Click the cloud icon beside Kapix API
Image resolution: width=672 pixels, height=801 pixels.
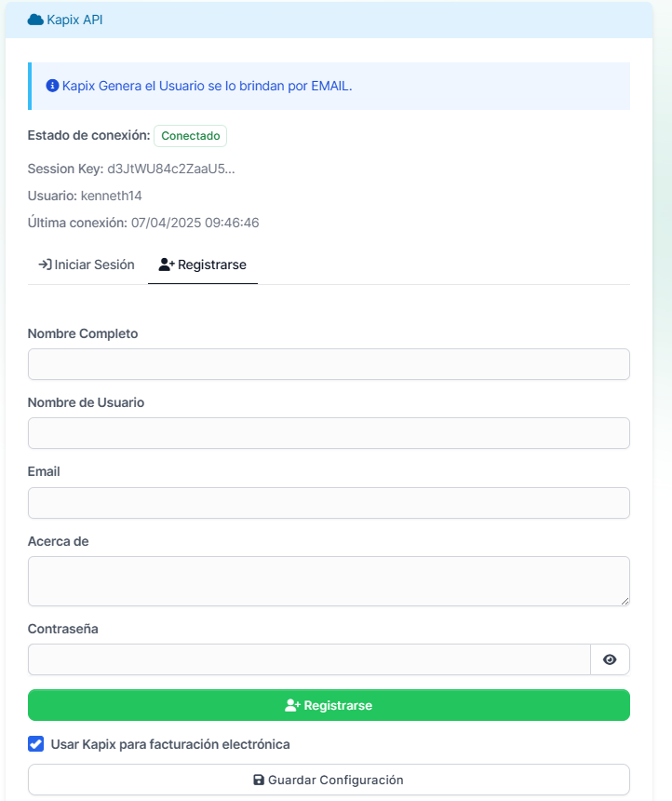click(35, 20)
